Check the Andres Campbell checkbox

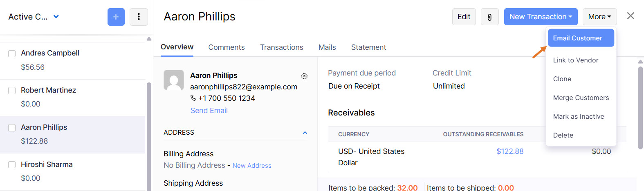click(x=12, y=53)
